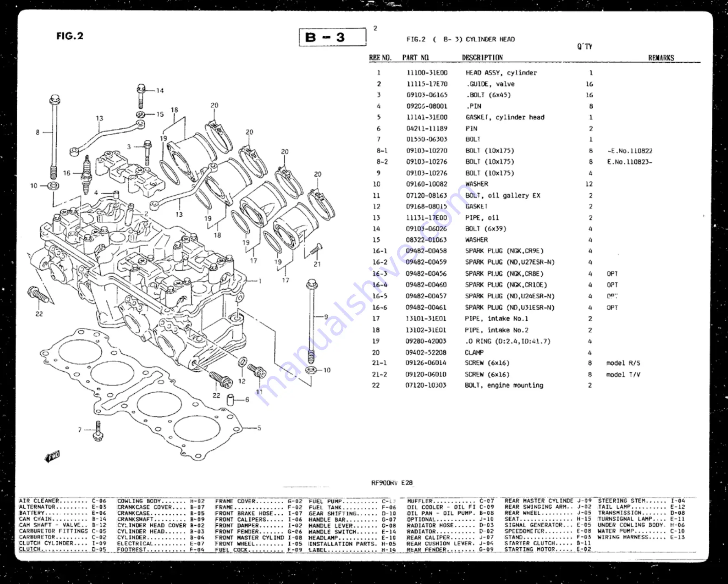Select index entry "STARTING MOTOR" E-02

(548, 549)
